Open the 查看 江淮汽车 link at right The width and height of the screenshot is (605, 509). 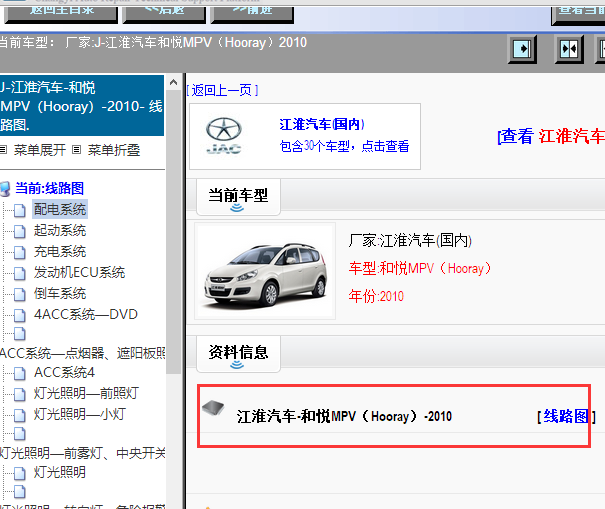click(551, 136)
